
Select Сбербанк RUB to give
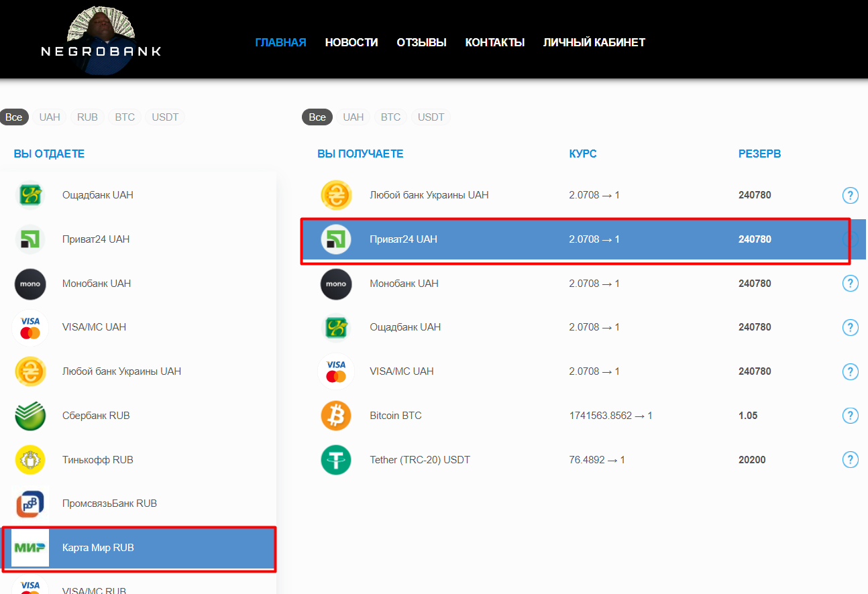click(138, 416)
